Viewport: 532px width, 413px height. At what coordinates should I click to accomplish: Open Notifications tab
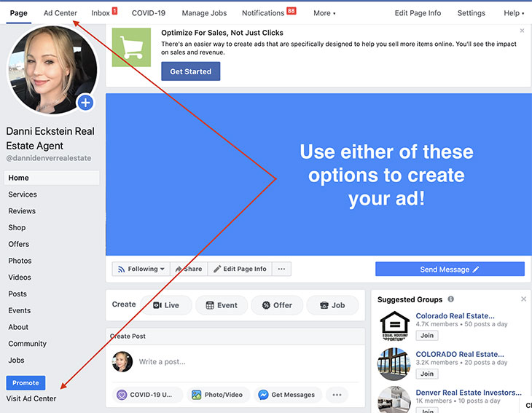(x=263, y=13)
